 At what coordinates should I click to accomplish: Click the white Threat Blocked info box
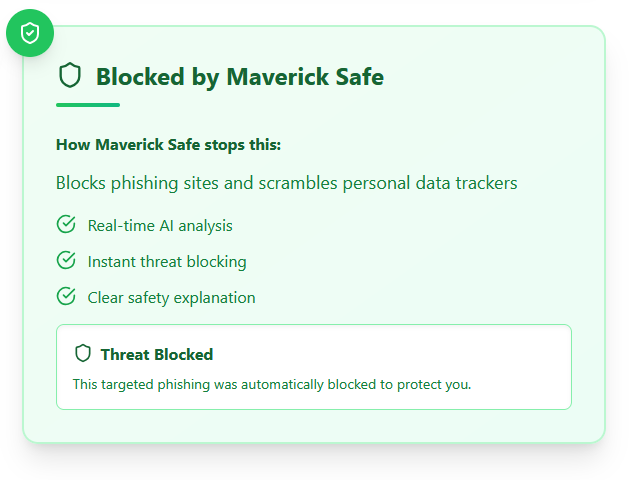click(314, 367)
